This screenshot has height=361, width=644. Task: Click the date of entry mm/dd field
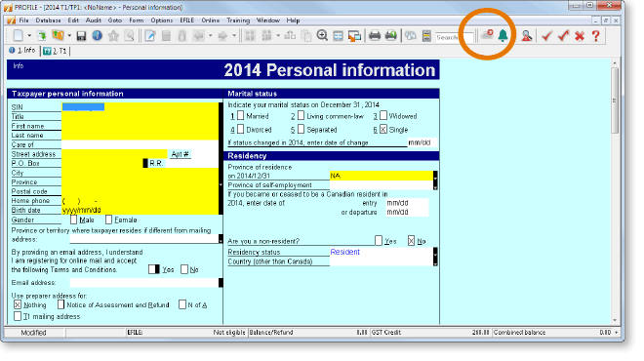pyautogui.click(x=407, y=203)
